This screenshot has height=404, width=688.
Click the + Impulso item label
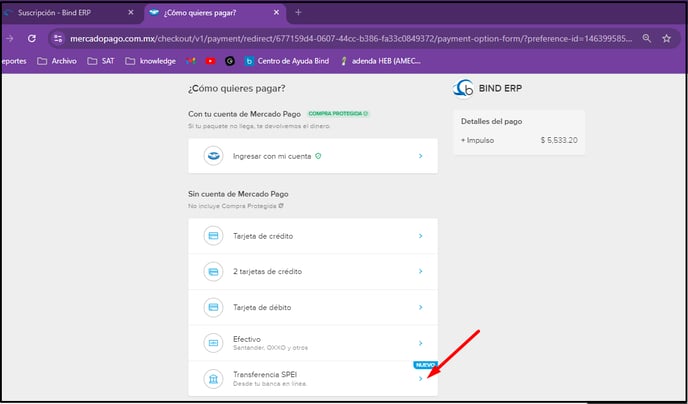477,141
